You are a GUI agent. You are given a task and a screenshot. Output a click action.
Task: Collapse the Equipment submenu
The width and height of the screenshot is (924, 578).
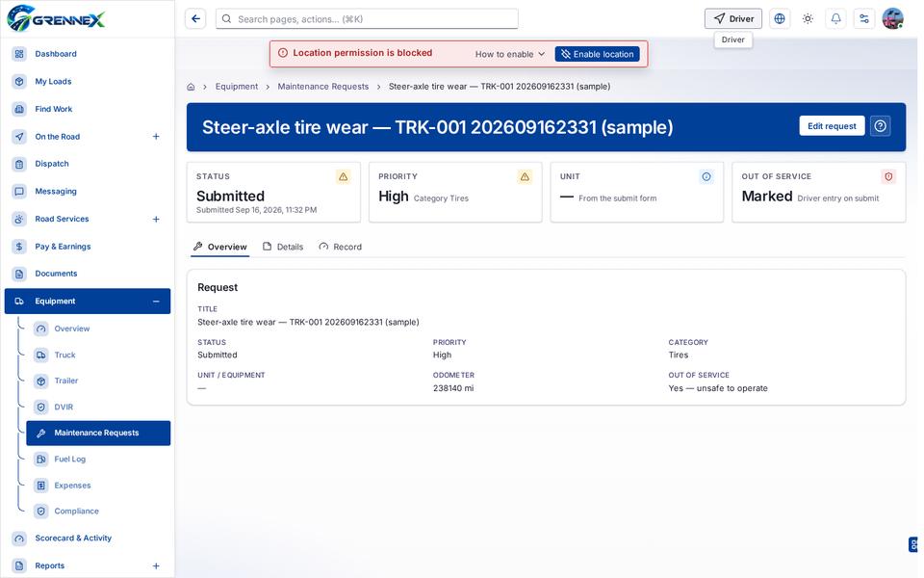click(156, 302)
